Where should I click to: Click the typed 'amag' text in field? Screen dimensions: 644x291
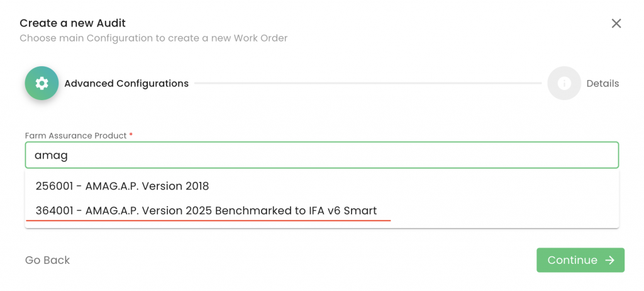pyautogui.click(x=50, y=155)
